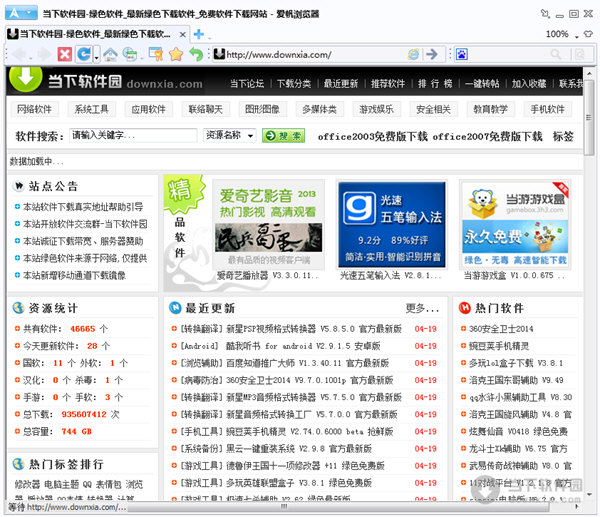Click the go arrow in address bar
600x517 pixels.
tap(432, 54)
